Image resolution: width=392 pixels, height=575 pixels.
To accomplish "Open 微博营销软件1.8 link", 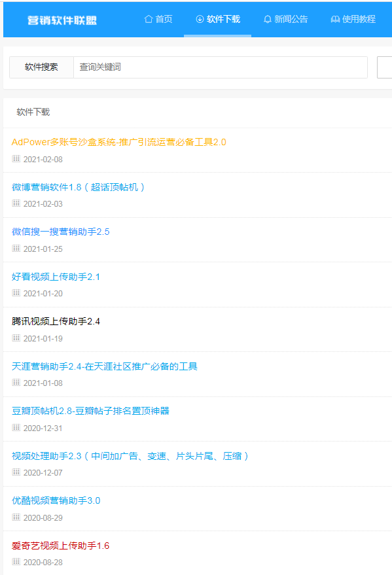I will click(x=78, y=187).
